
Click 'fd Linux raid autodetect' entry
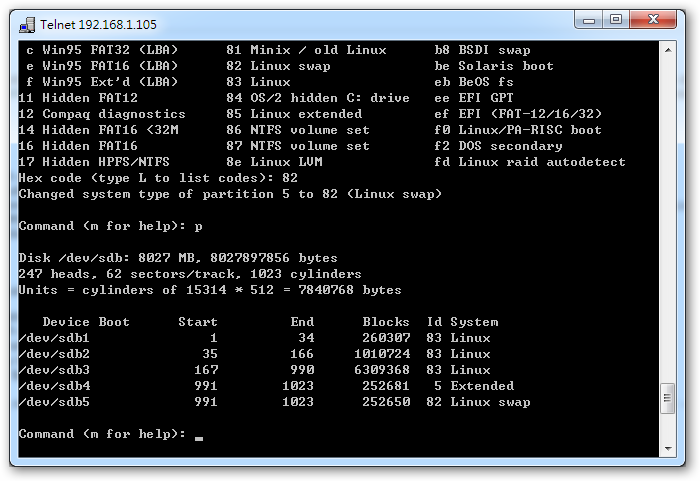tap(529, 162)
